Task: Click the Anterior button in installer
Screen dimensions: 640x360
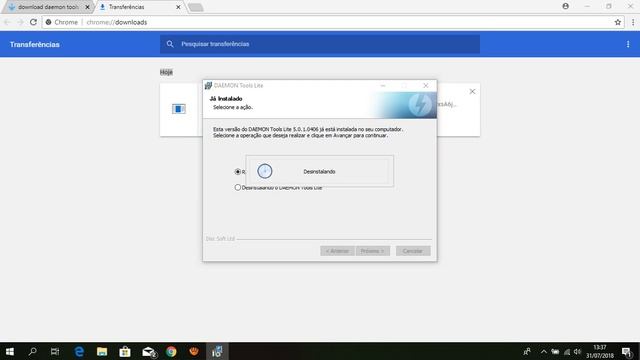Action: [337, 251]
